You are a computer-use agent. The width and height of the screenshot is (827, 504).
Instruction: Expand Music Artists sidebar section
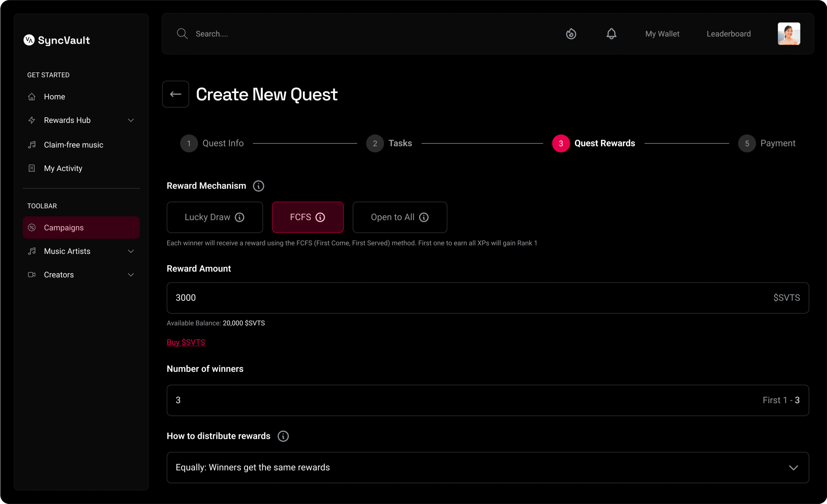131,251
